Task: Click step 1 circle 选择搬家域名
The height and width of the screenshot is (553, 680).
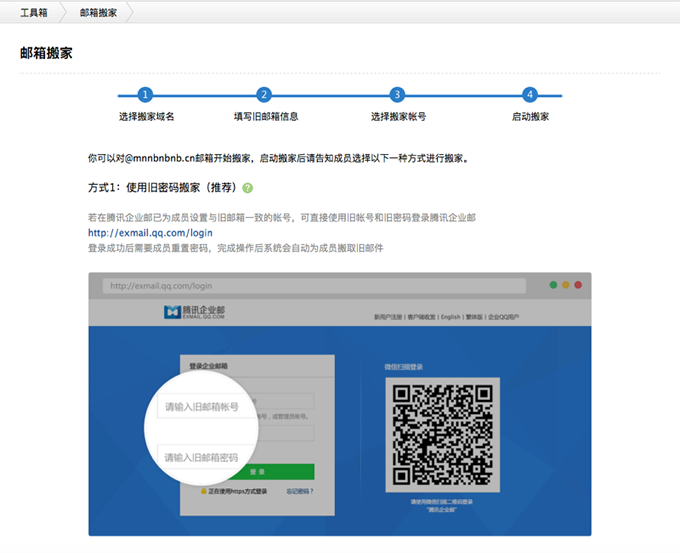Action: [146, 95]
